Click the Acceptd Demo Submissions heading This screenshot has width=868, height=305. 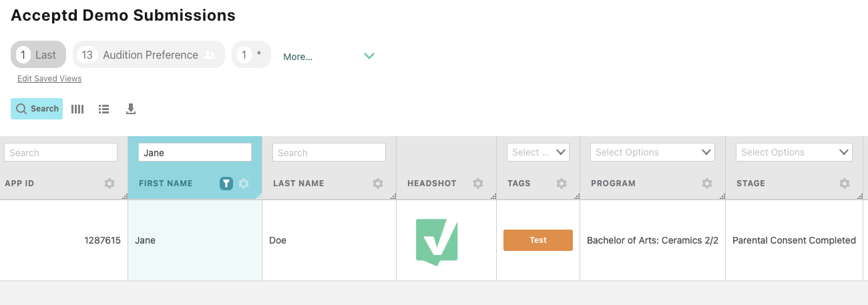[123, 15]
